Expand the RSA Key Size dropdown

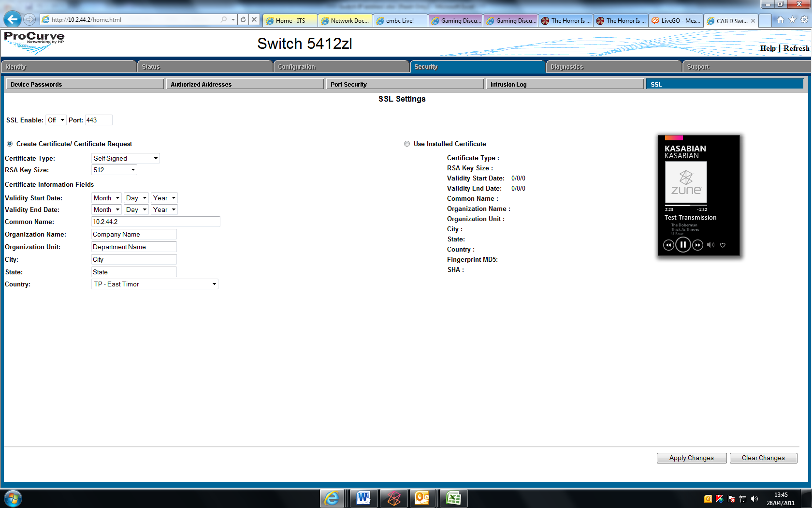[x=114, y=170]
